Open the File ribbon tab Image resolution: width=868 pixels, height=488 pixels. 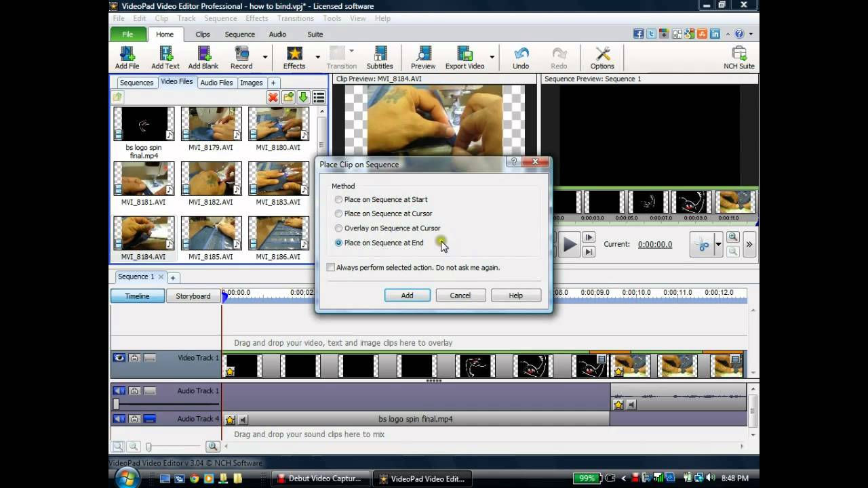127,34
